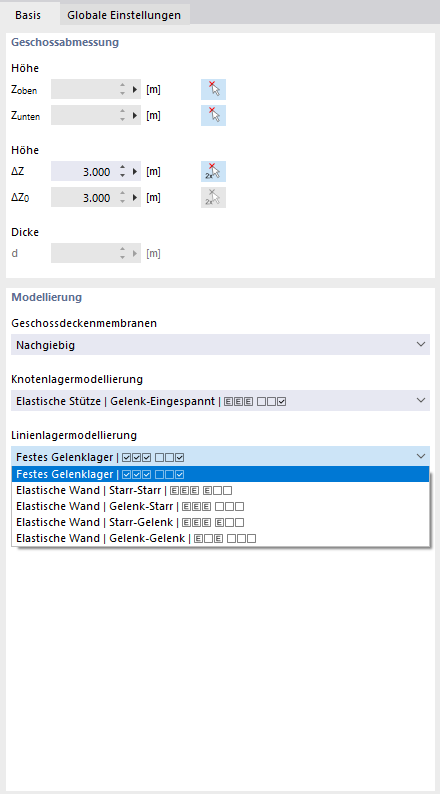The height and width of the screenshot is (794, 440).
Task: Click the ΔZ0 spinner arrows
Action: pyautogui.click(x=122, y=197)
